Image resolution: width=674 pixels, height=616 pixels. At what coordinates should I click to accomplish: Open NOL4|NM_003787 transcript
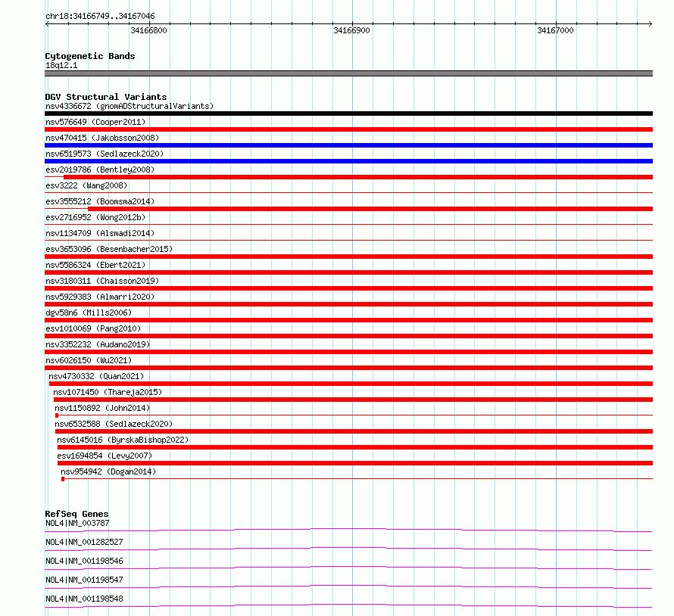click(77, 523)
